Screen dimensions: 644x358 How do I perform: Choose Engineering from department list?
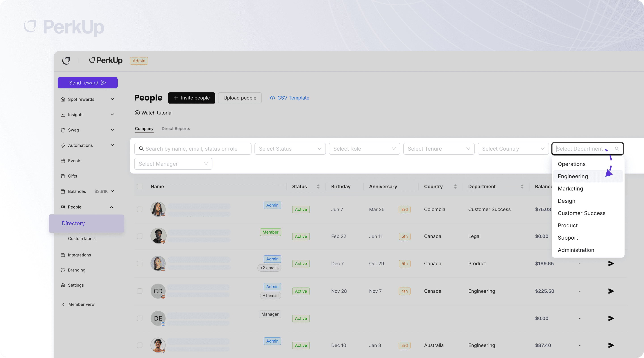point(572,176)
